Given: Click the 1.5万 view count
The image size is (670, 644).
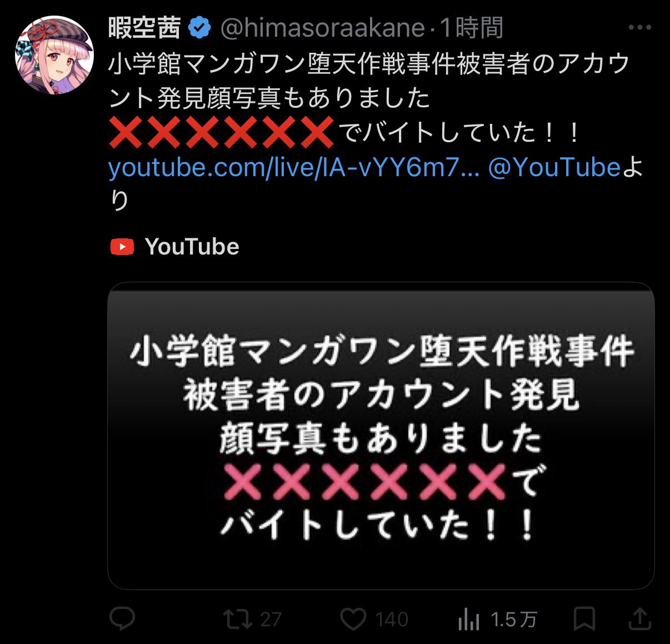Looking at the screenshot, I should pyautogui.click(x=514, y=620).
